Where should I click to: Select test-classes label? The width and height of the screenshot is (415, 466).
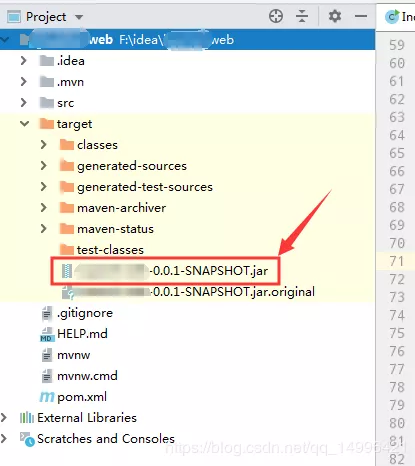110,250
